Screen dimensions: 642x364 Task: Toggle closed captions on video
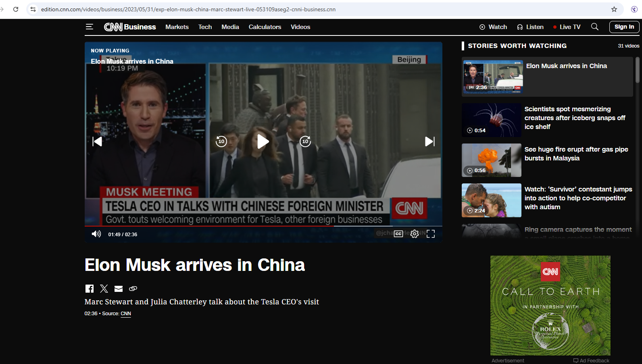coord(398,234)
